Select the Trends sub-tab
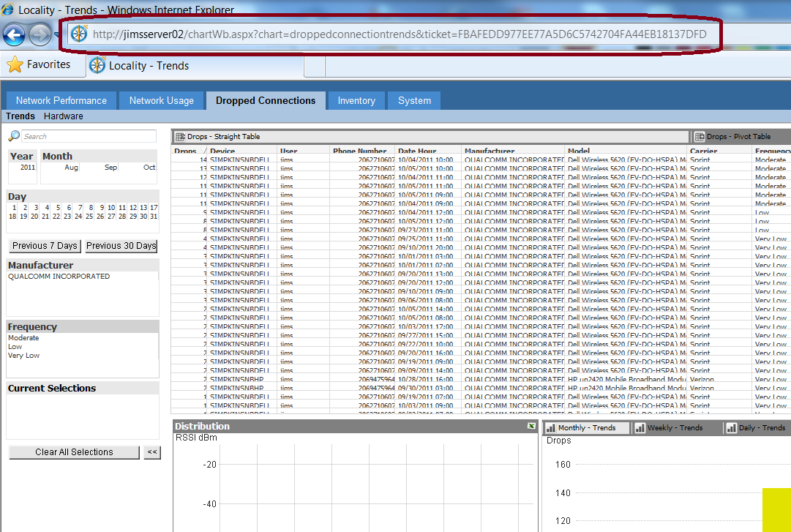Screen dimensions: 791x532 [20, 116]
